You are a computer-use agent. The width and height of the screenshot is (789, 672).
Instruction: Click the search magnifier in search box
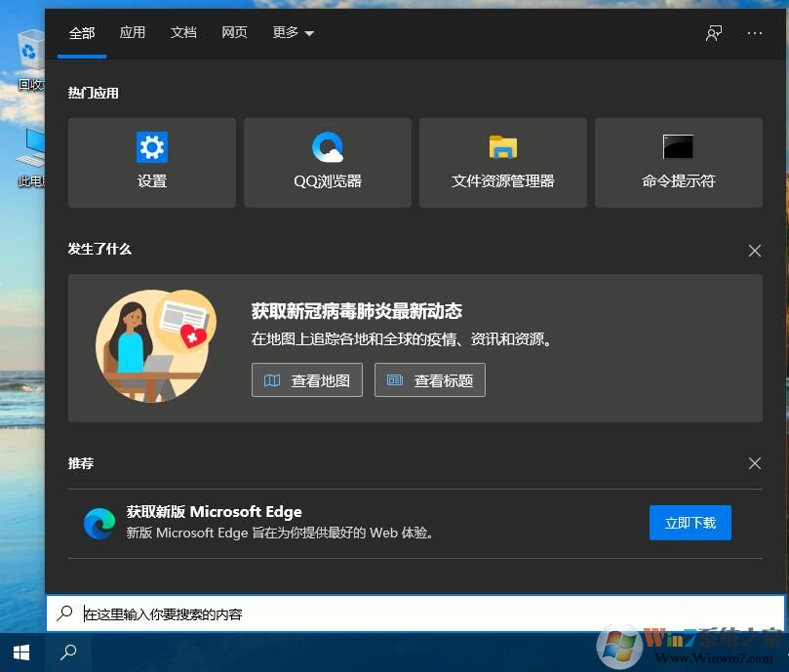[x=66, y=613]
